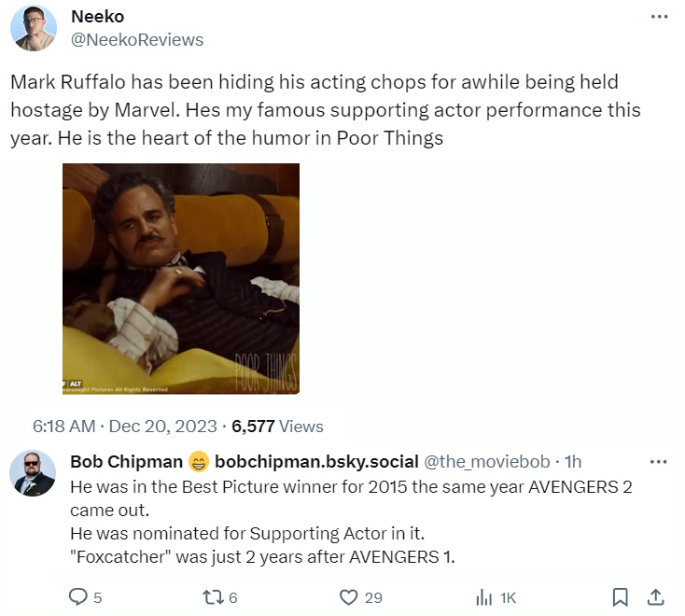Screen dimensions: 685x616
Task: Open the @NeekoReviews handle link
Action: (x=137, y=40)
